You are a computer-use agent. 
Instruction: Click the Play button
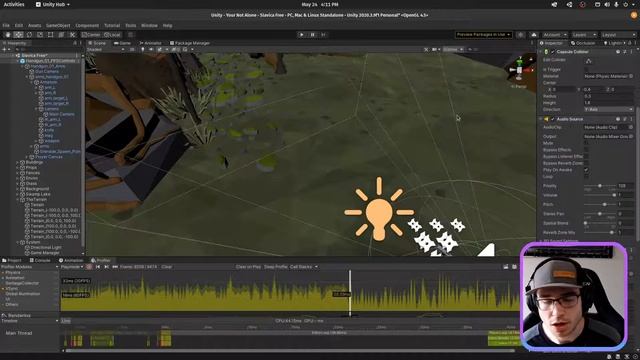click(x=302, y=35)
